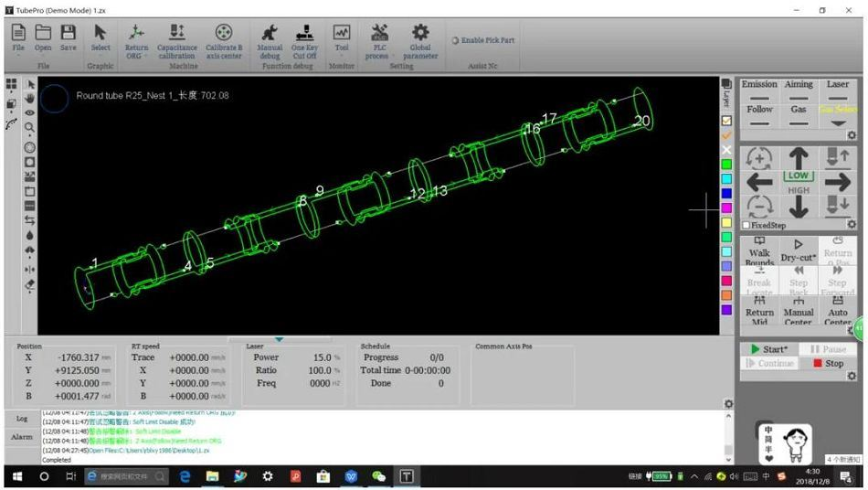Click Auto Center button
868x490 pixels.
click(x=838, y=310)
